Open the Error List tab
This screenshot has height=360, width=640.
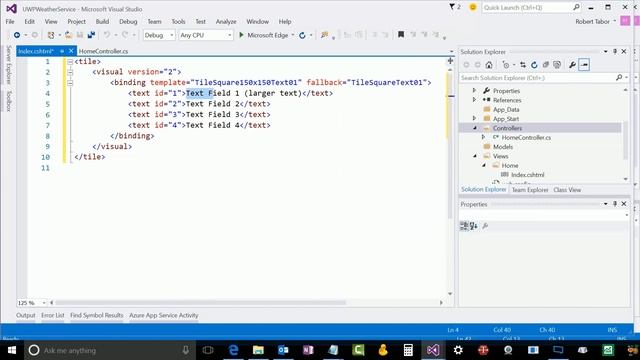pos(53,315)
